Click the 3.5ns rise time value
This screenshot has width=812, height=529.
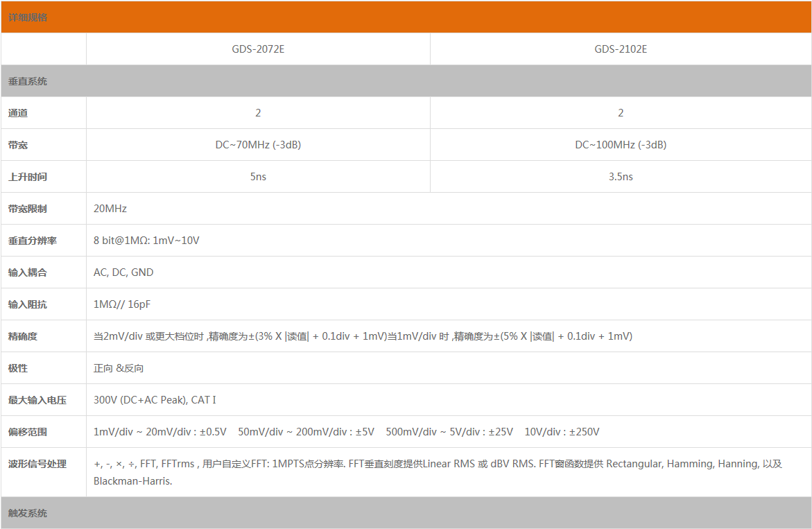621,177
